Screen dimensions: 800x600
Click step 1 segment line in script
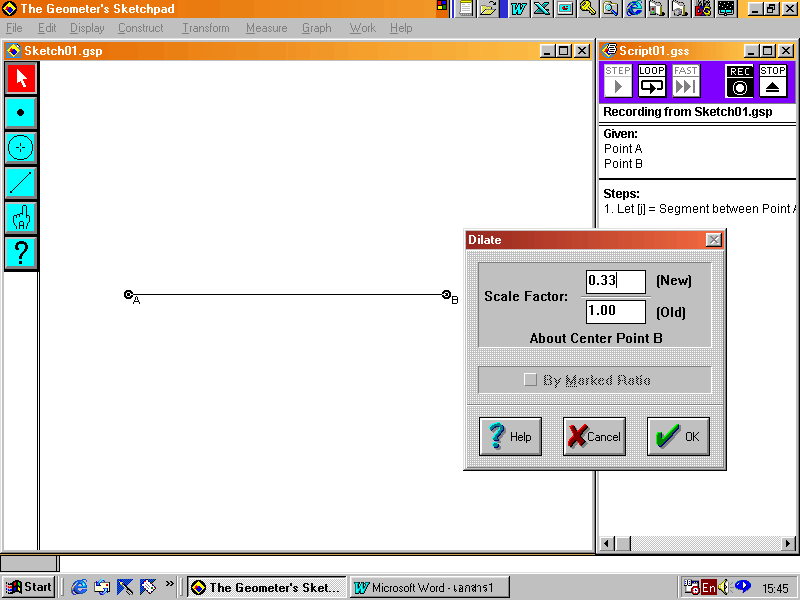[699, 209]
